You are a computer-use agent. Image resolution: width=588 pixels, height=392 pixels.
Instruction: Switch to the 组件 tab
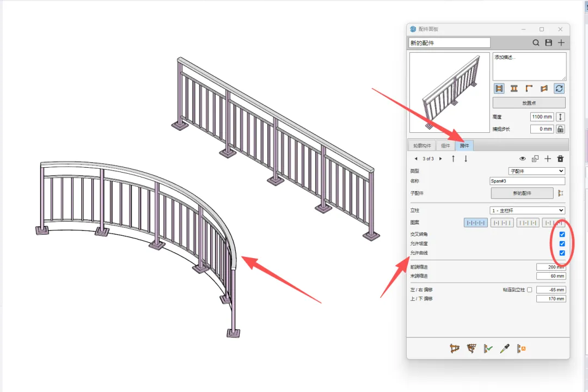pos(445,145)
